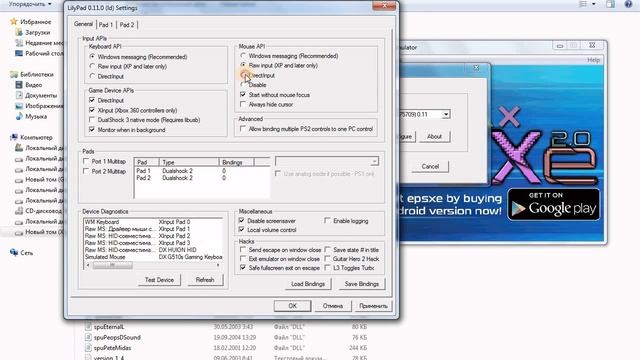Open Видео library icon

pos(19,85)
